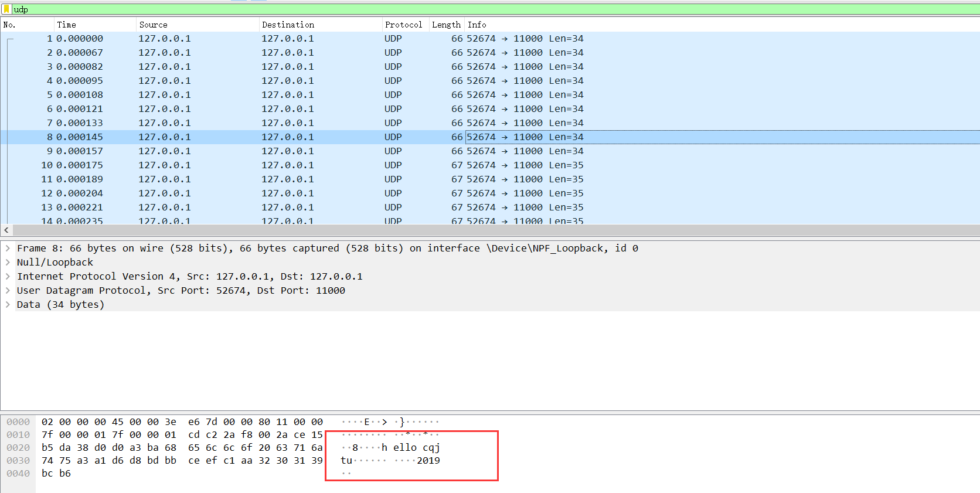The image size is (980, 493).
Task: Expand the Frame 8 details row
Action: click(8, 248)
